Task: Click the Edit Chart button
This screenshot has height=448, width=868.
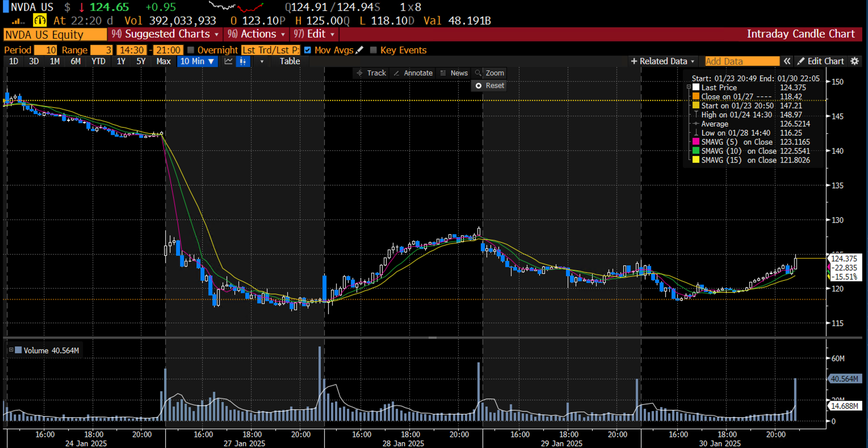Action: (820, 61)
